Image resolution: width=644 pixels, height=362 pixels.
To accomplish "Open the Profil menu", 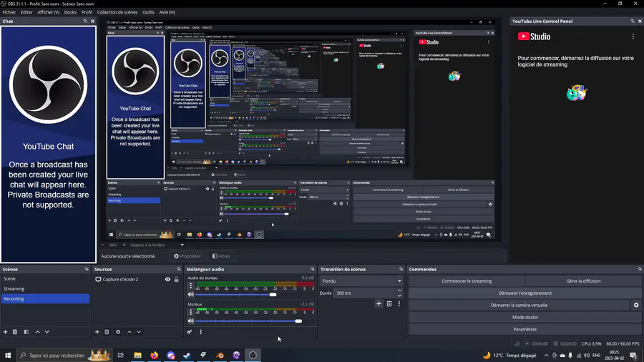I will [87, 12].
